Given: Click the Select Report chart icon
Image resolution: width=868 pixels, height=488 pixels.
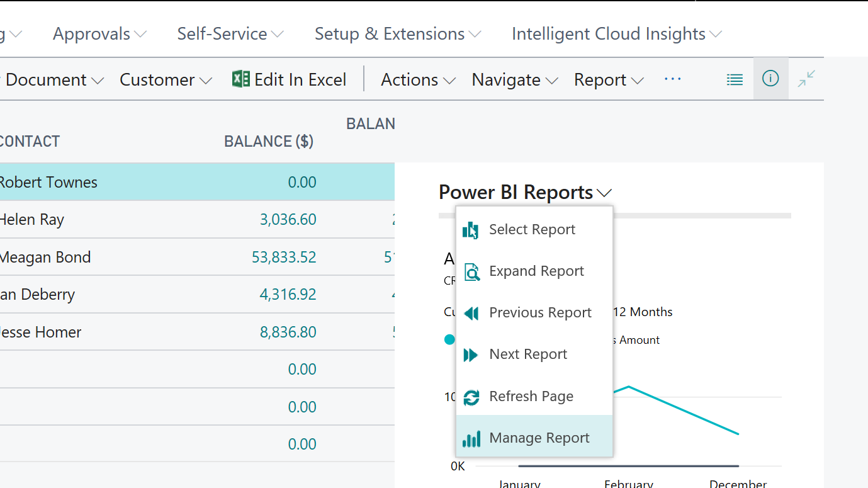Looking at the screenshot, I should [471, 230].
